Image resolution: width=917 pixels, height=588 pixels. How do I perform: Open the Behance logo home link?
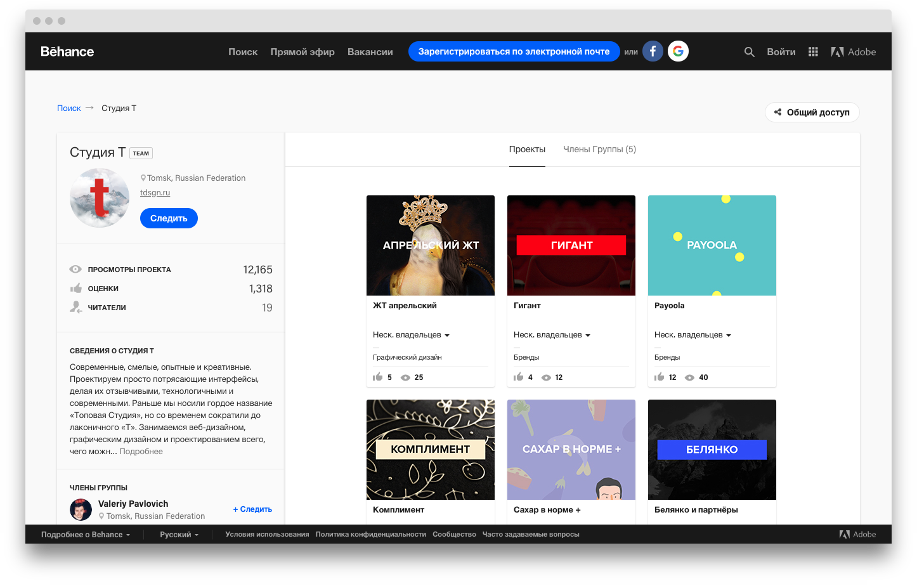(x=67, y=51)
